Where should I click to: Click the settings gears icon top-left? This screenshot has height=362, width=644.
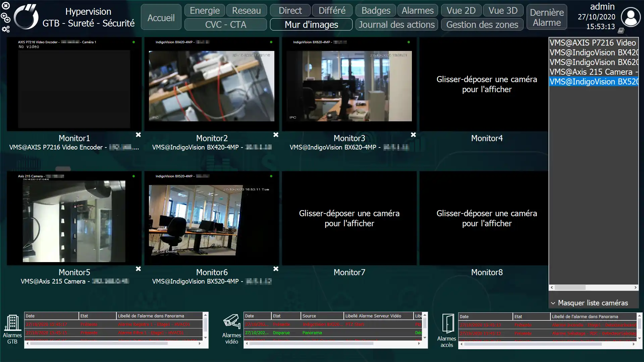(x=6, y=29)
